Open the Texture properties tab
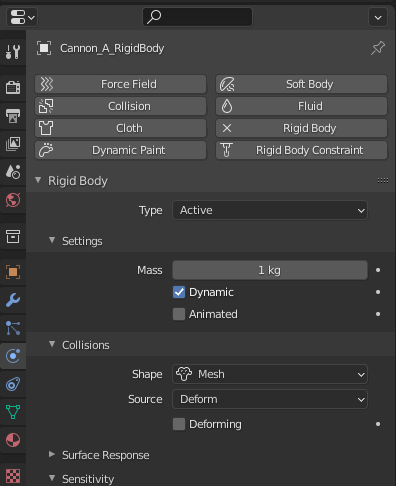This screenshot has height=486, width=396. coord(13,476)
